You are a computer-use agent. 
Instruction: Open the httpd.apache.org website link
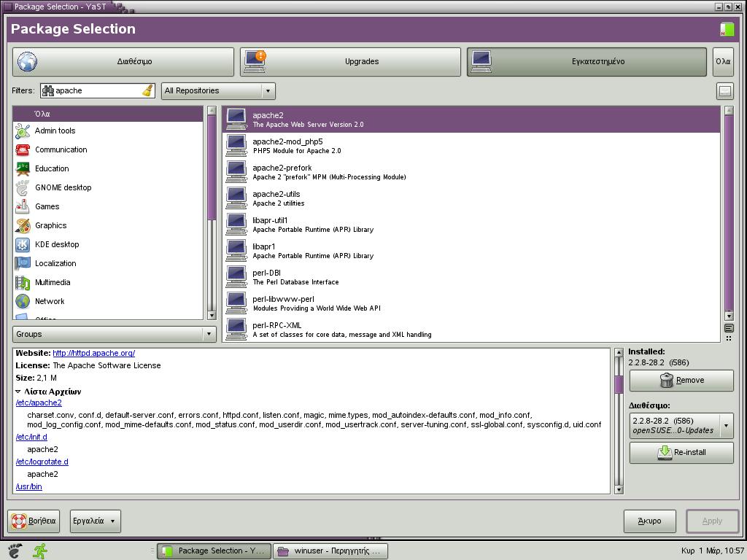click(94, 354)
